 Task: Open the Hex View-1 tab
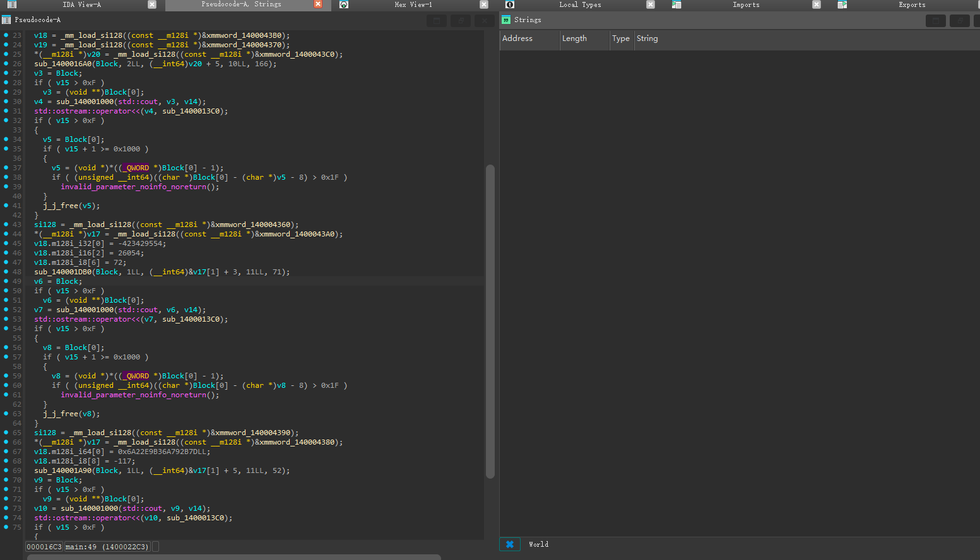[x=413, y=4]
